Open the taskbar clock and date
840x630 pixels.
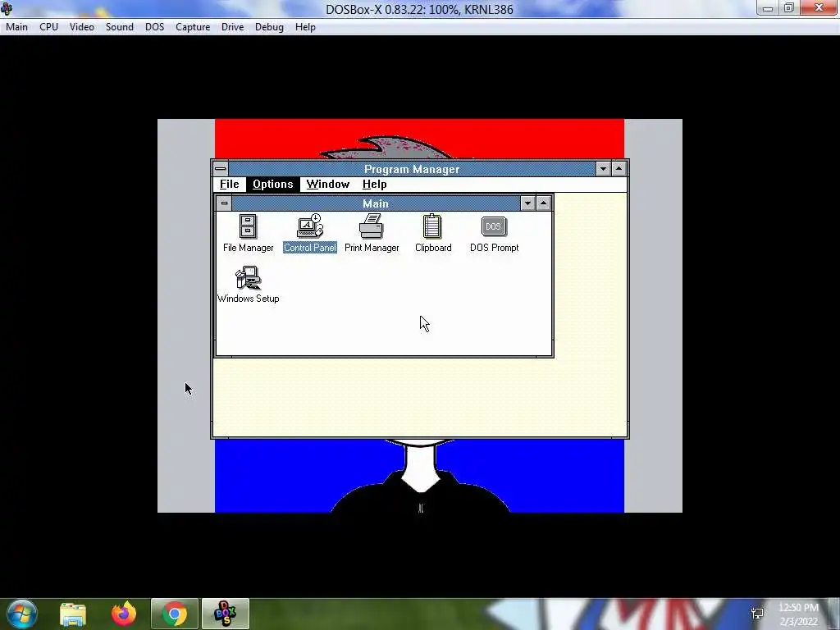tap(799, 614)
